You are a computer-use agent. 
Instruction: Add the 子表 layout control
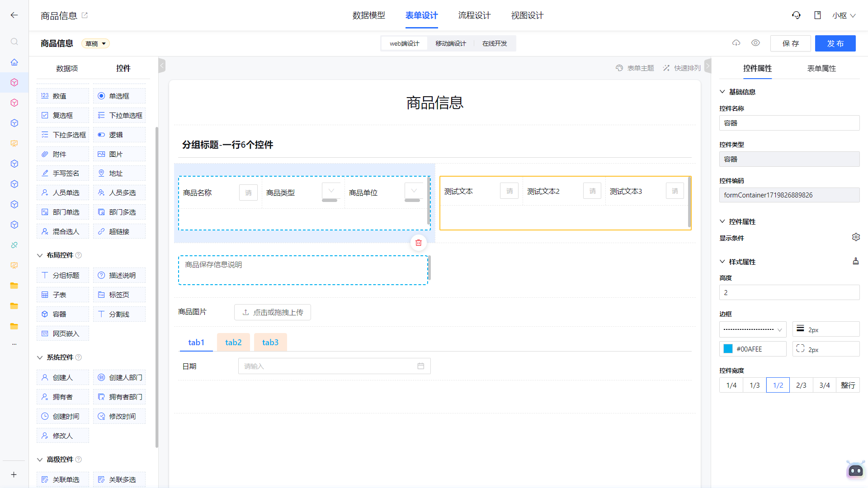63,295
